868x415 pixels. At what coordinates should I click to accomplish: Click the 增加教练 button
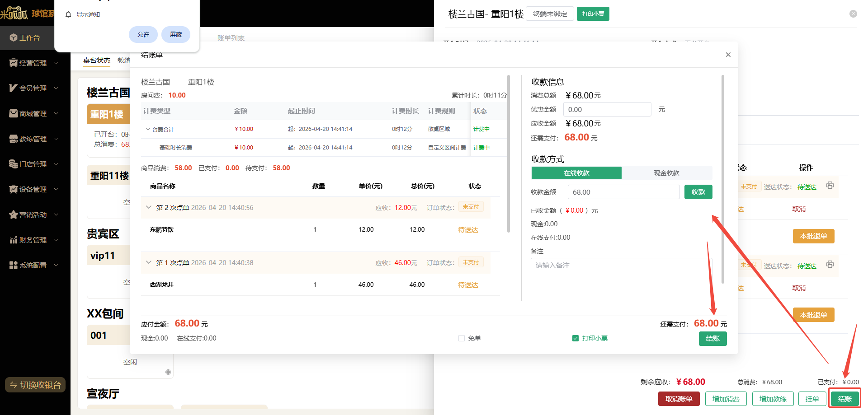click(773, 399)
